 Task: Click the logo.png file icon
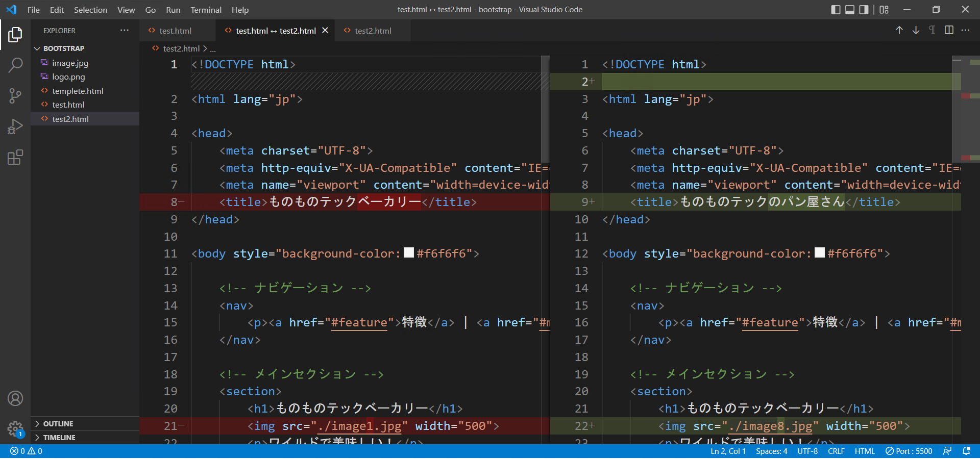pyautogui.click(x=44, y=76)
